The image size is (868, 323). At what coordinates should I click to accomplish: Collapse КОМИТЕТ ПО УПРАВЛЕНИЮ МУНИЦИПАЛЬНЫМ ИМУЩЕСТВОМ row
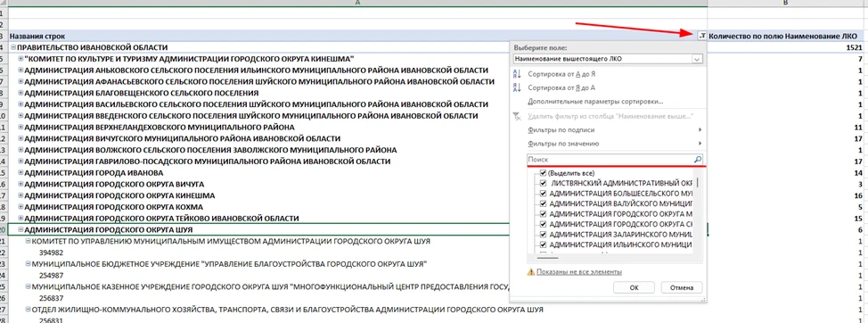29,241
